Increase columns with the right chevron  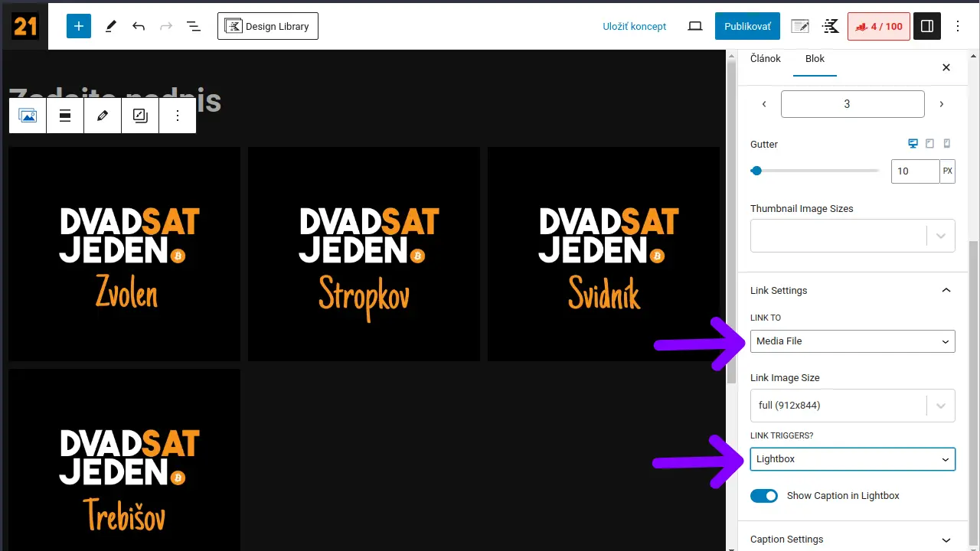coord(942,104)
